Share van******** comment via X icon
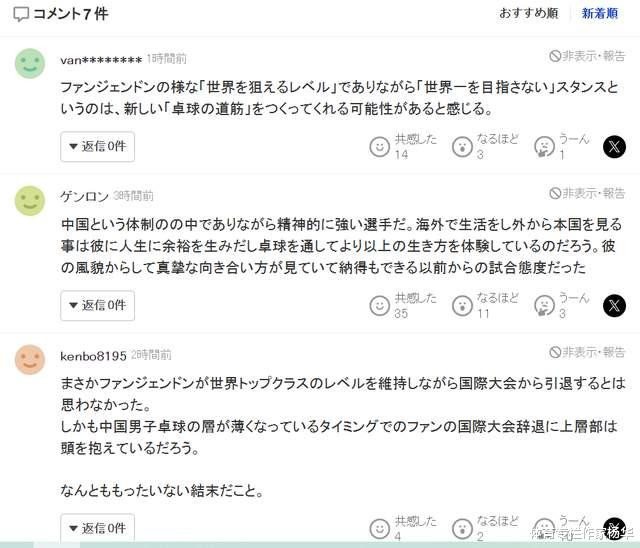This screenshot has width=640, height=548. click(614, 146)
